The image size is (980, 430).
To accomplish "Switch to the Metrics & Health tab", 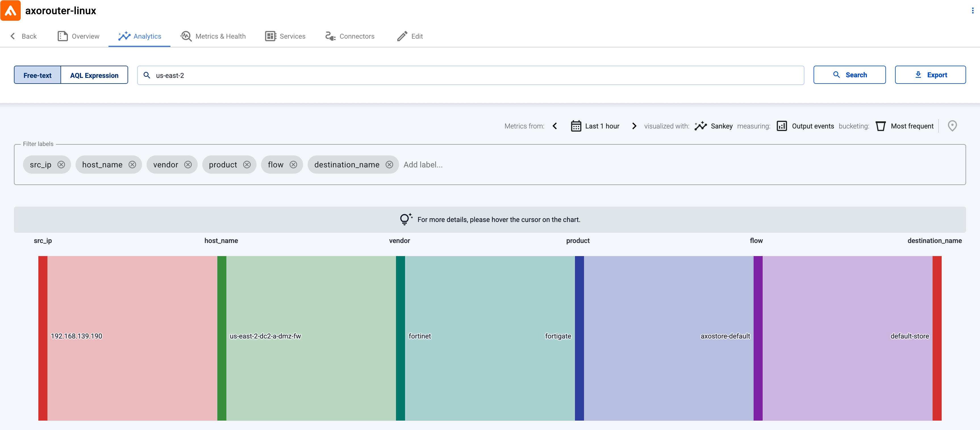I will (x=213, y=36).
